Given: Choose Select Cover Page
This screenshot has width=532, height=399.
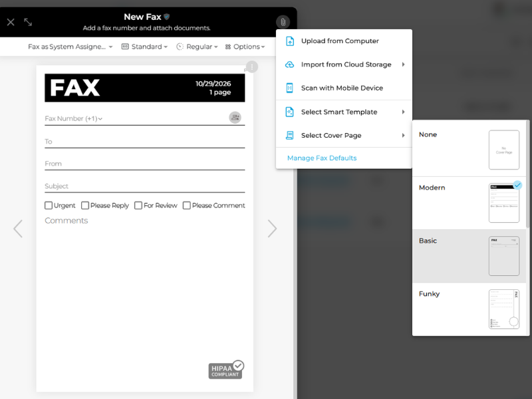Looking at the screenshot, I should (344, 136).
